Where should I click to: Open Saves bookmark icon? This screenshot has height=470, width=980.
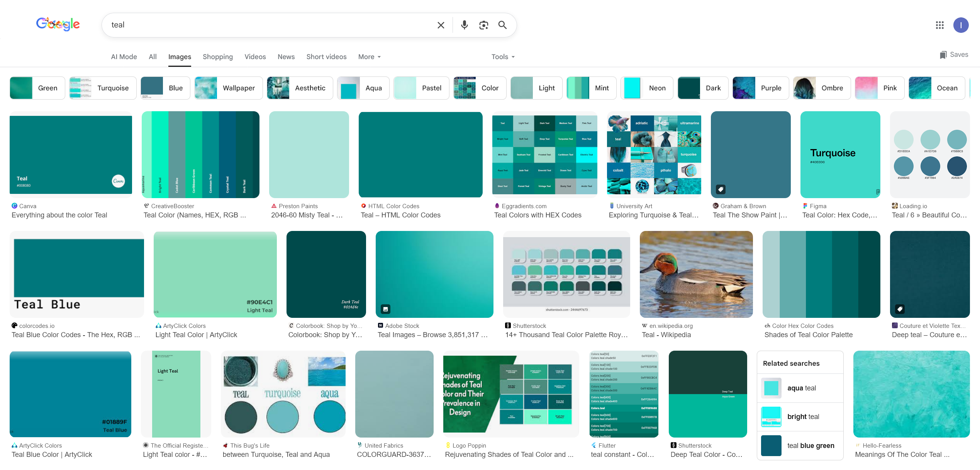(943, 55)
